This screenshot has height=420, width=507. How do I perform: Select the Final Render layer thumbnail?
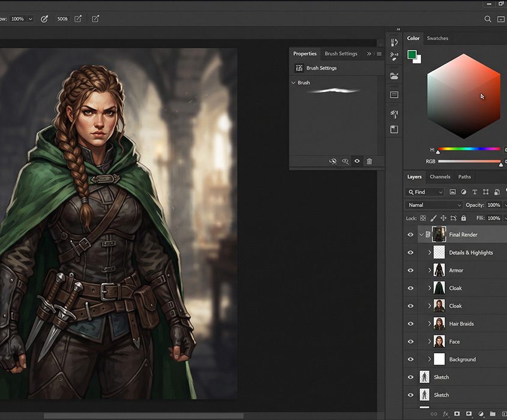click(439, 234)
